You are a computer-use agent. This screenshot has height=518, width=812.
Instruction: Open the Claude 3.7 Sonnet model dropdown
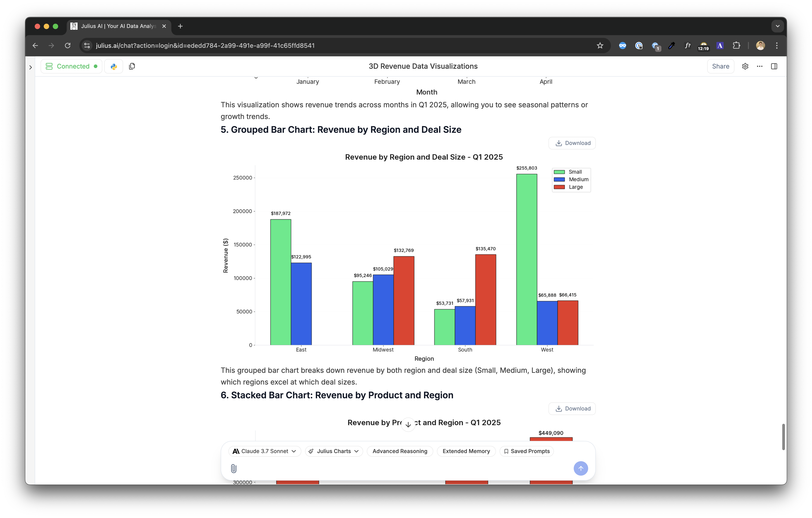pos(264,451)
